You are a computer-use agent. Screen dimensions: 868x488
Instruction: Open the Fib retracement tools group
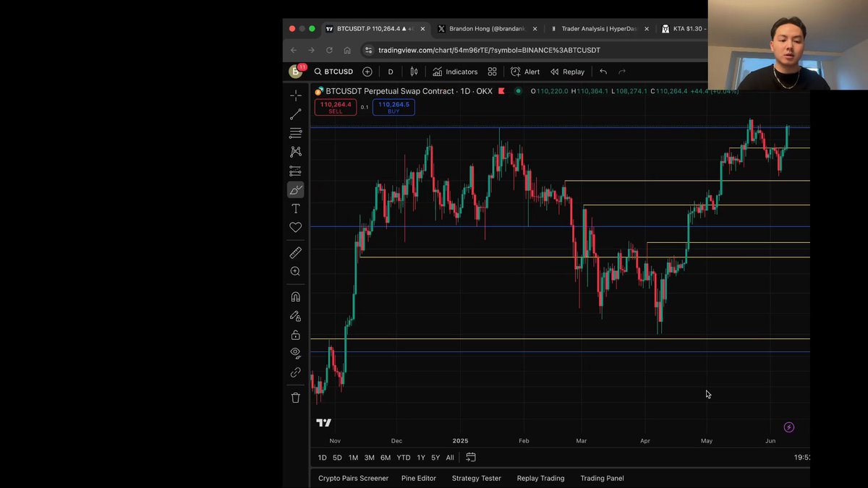coord(296,133)
